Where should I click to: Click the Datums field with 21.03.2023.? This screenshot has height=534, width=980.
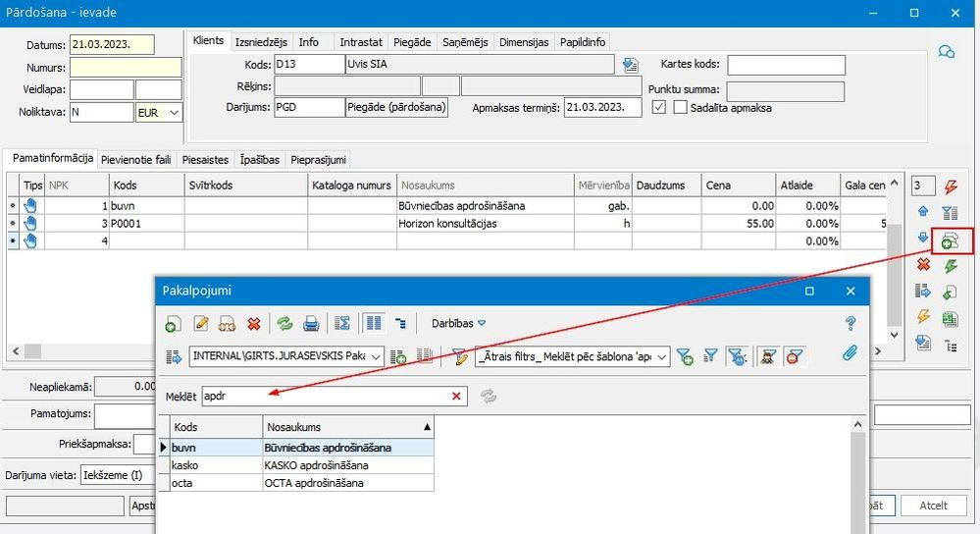click(112, 45)
